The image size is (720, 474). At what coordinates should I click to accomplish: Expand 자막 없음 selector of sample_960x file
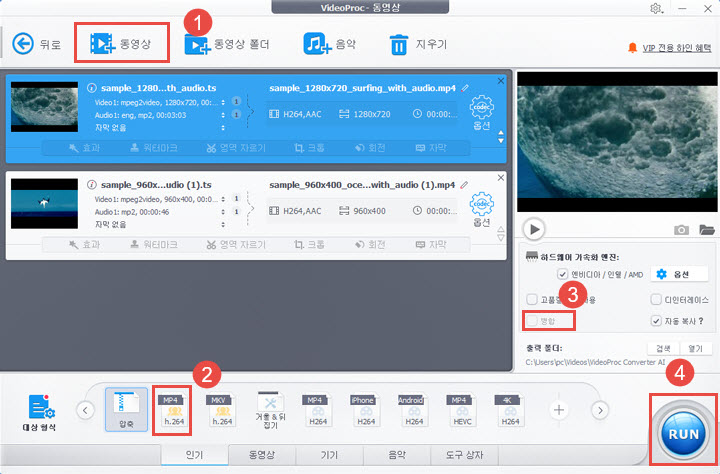tap(223, 225)
